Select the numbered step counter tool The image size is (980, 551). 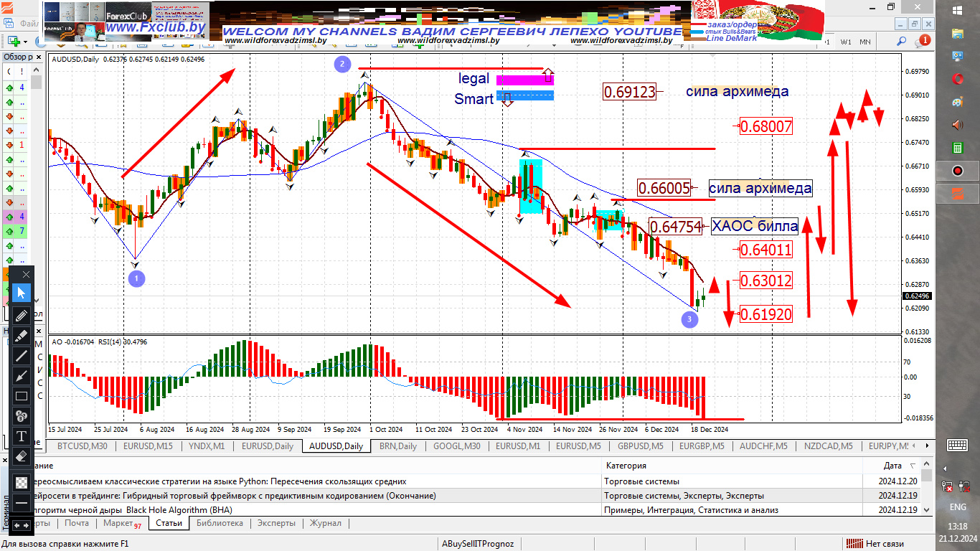[x=22, y=416]
